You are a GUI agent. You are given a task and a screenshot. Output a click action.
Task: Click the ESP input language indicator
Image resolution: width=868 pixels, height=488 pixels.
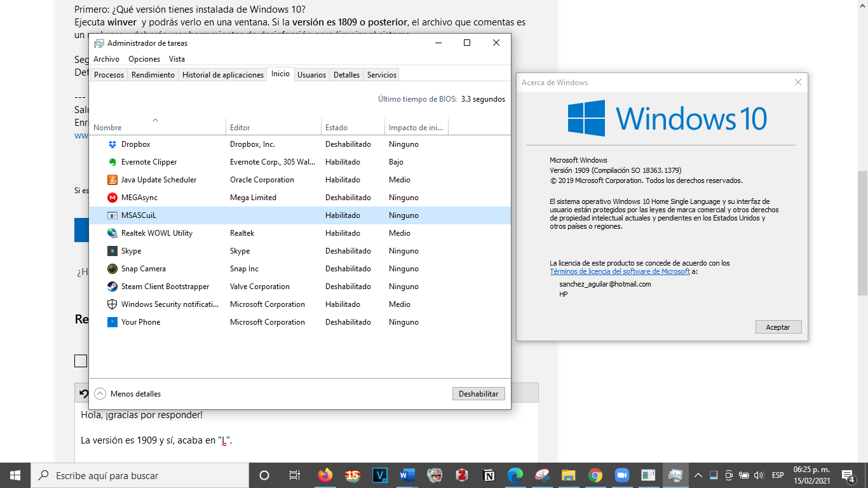tap(778, 475)
